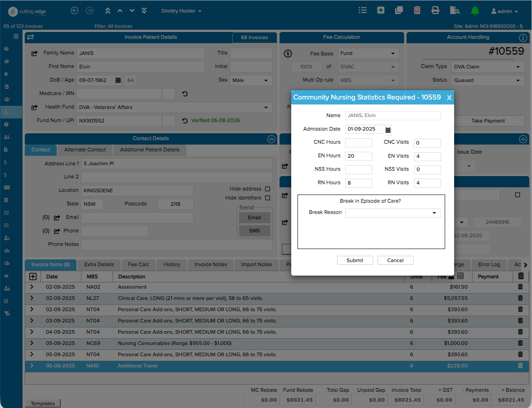Cancel the Community Nursing Statistics dialog
Screen dimensions: 532x408
point(395,260)
